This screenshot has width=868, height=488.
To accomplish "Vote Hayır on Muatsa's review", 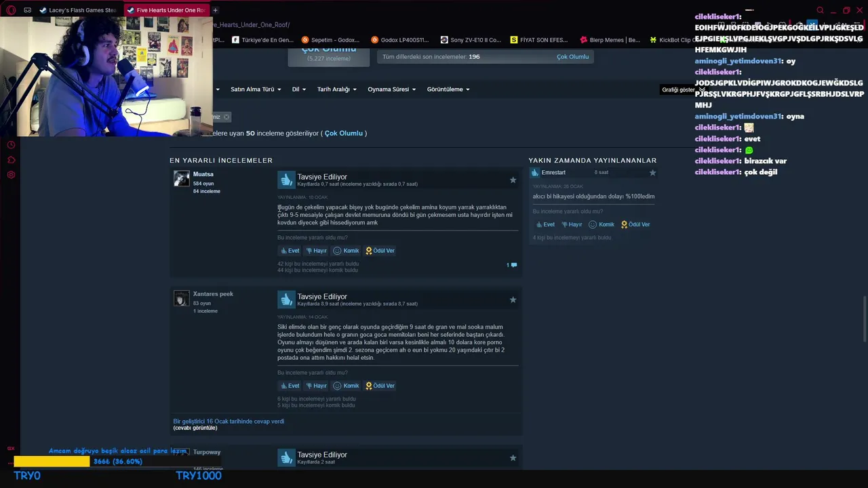I will coord(316,251).
